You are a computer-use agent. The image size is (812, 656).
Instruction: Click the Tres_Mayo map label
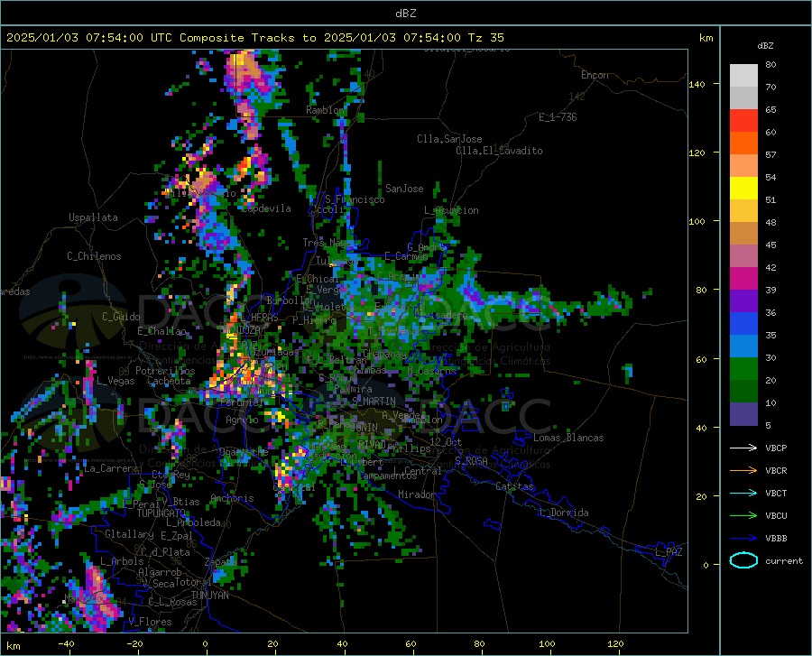[x=328, y=243]
